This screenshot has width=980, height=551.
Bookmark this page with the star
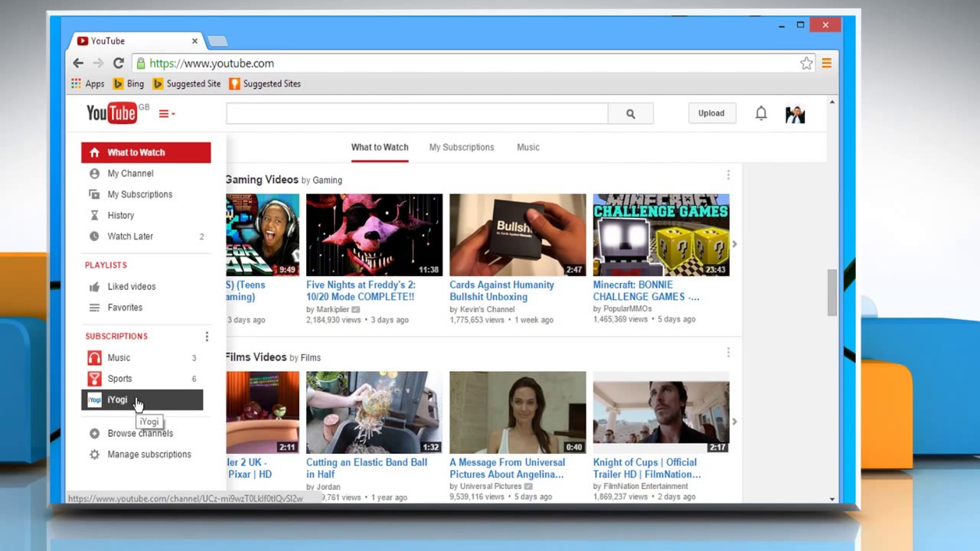(806, 64)
